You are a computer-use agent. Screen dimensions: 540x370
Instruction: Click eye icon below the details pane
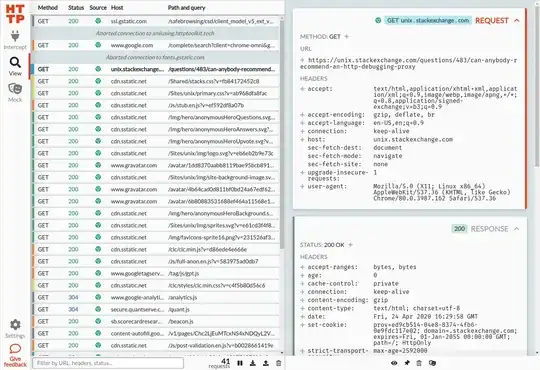pos(394,363)
